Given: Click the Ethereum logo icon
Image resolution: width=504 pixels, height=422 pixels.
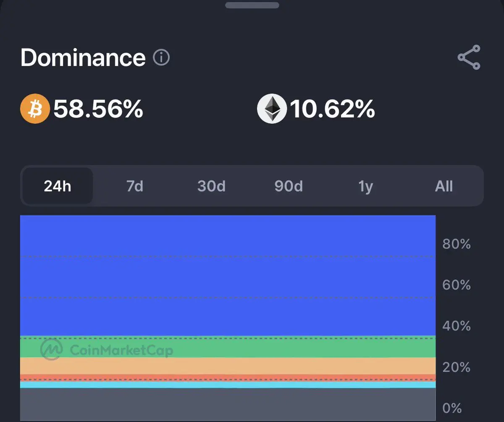Looking at the screenshot, I should click(x=272, y=108).
